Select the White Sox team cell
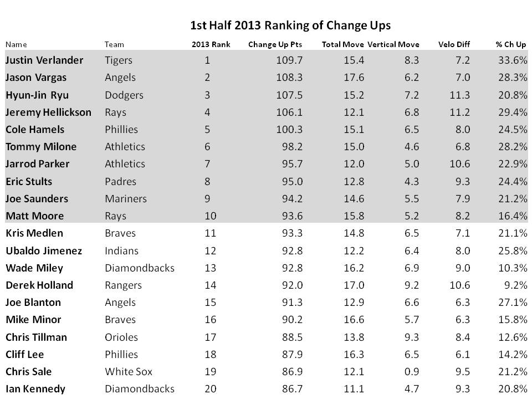Screen dimensions: 532x399 click(128, 371)
